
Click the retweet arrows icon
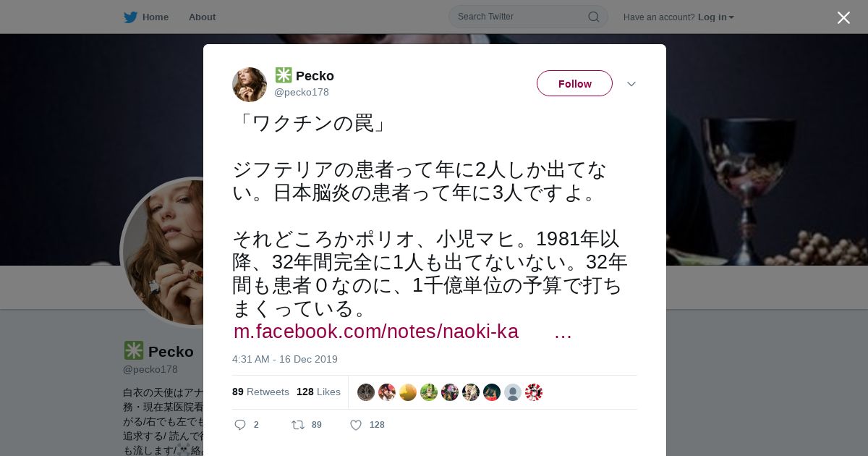(297, 425)
